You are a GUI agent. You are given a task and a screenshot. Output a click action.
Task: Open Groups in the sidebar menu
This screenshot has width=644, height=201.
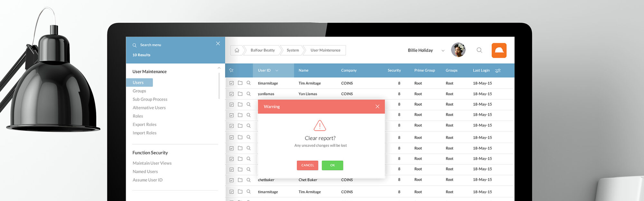(x=139, y=91)
